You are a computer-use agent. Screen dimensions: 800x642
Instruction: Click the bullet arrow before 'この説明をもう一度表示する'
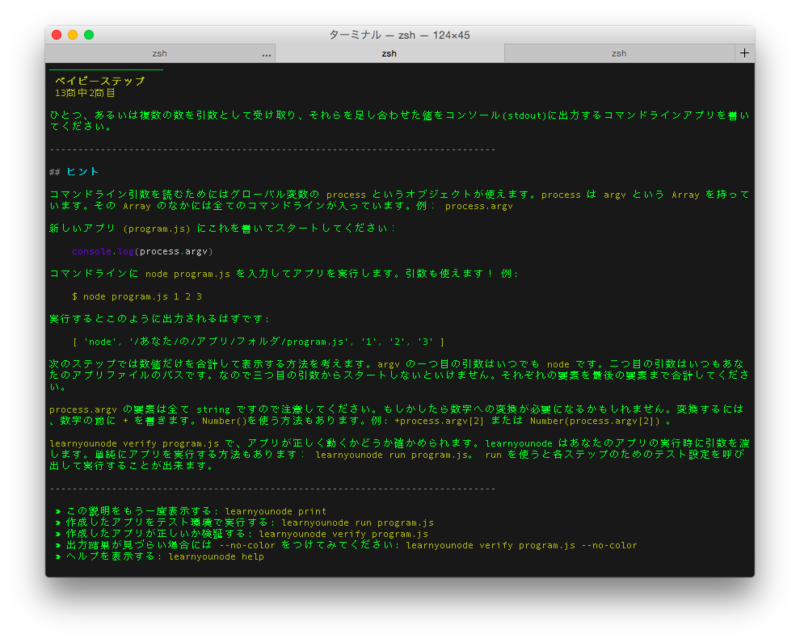tap(59, 511)
